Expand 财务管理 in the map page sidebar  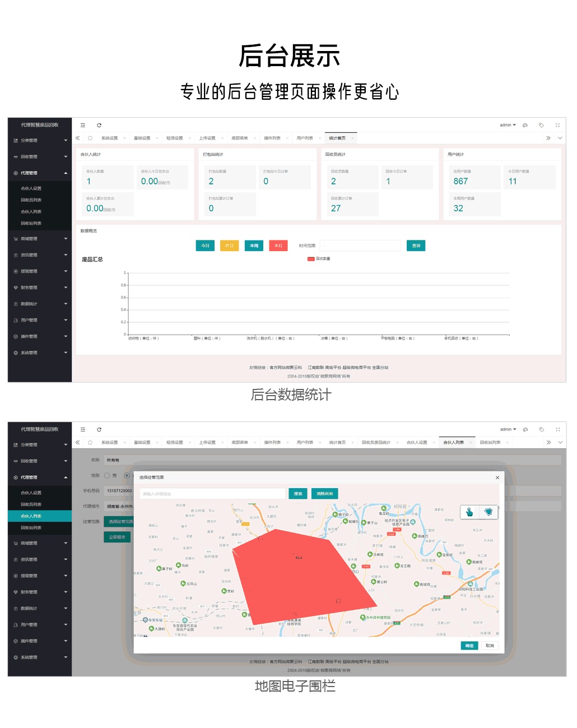(x=39, y=592)
